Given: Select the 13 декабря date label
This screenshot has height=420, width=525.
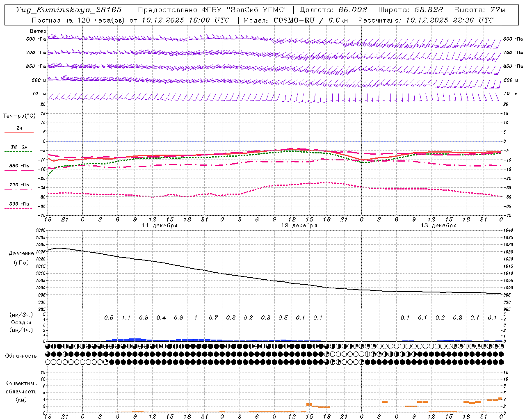Looking at the screenshot, I should [x=438, y=226].
